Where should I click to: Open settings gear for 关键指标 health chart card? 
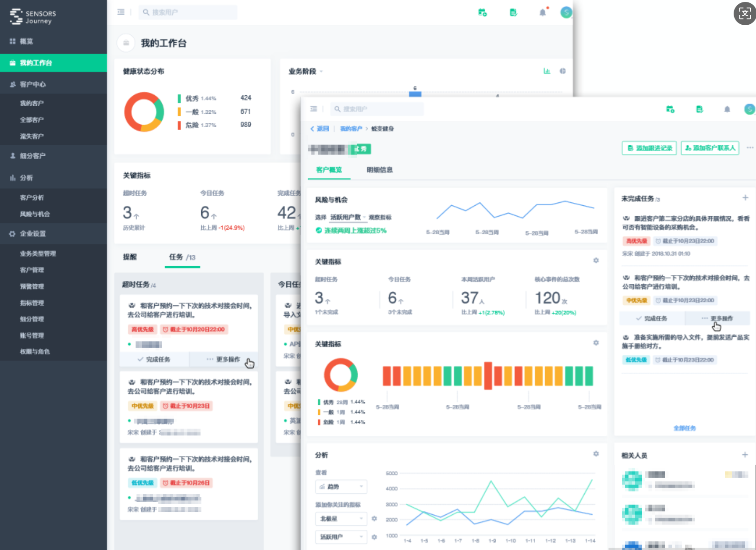click(596, 343)
